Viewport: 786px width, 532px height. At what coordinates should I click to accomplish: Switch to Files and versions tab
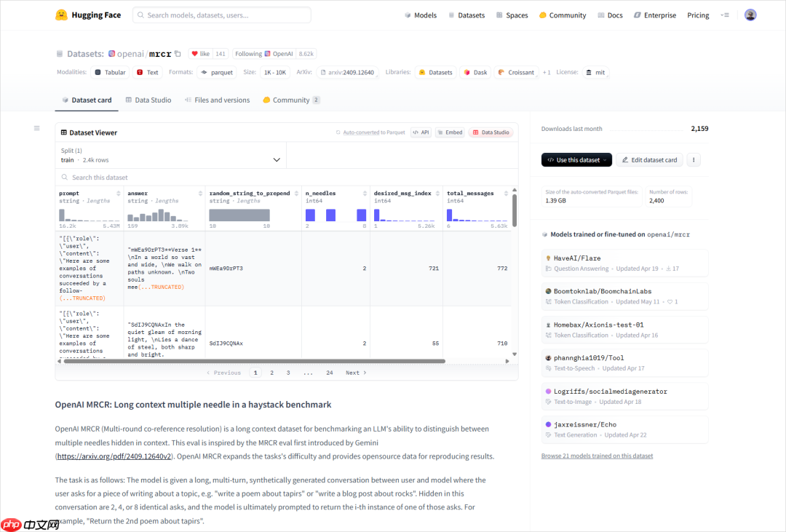[217, 100]
